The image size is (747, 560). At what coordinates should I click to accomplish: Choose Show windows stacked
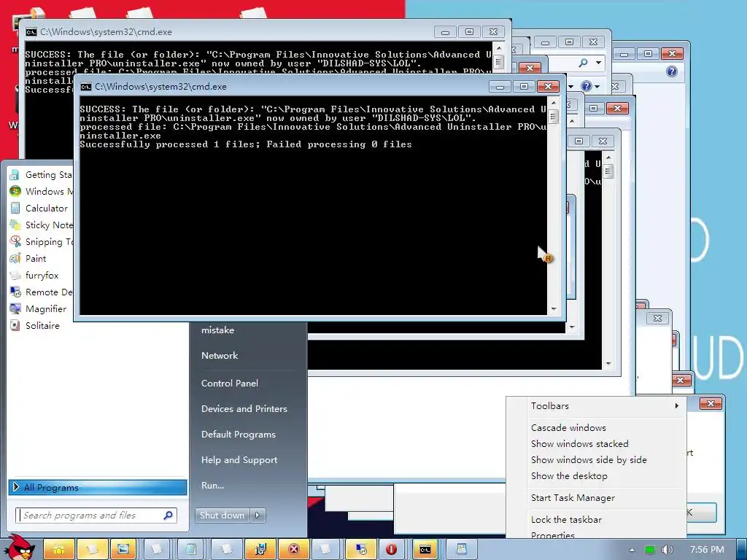579,444
